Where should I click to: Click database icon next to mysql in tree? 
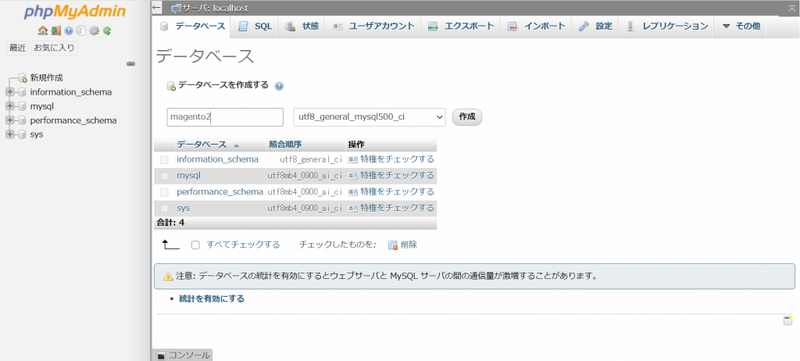tap(21, 107)
